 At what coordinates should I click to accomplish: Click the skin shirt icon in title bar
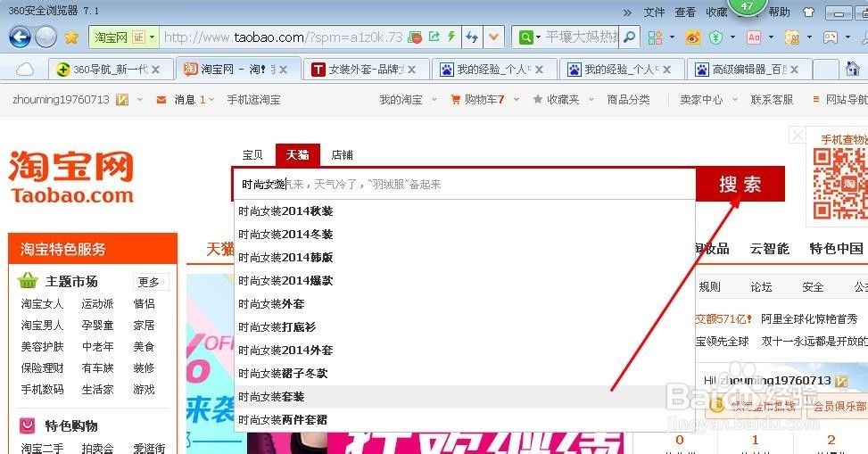click(x=809, y=12)
